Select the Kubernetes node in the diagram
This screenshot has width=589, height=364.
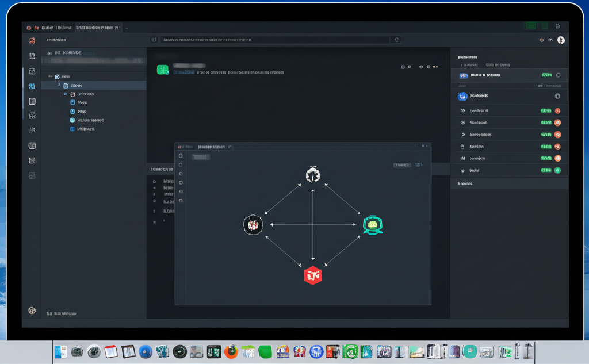[313, 174]
